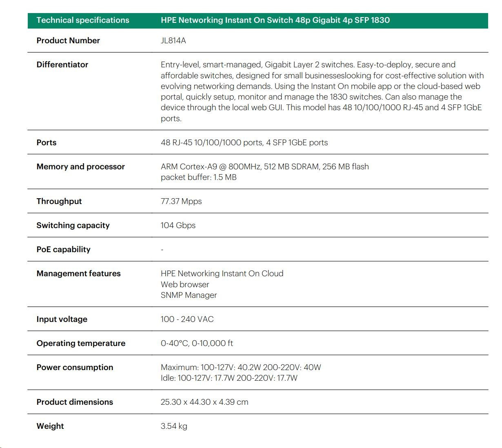The height and width of the screenshot is (448, 502).
Task: Click the 104 Gbps switching capacity value
Action: [x=178, y=226]
